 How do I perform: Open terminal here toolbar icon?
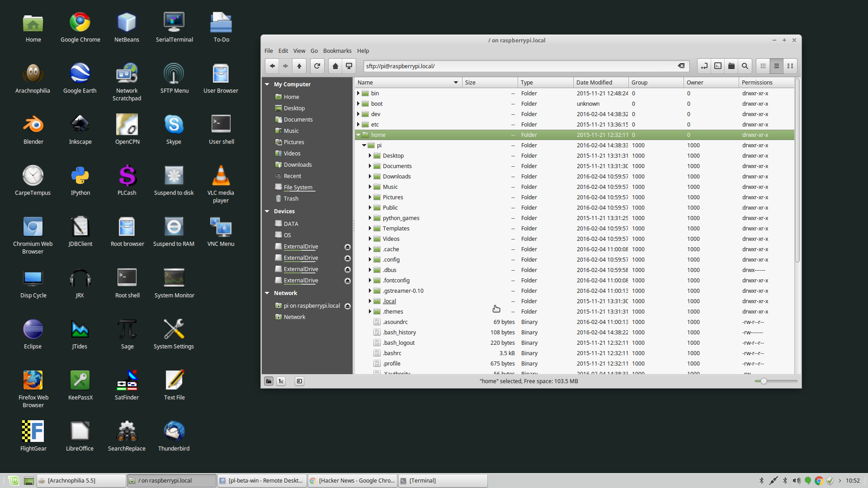(718, 66)
